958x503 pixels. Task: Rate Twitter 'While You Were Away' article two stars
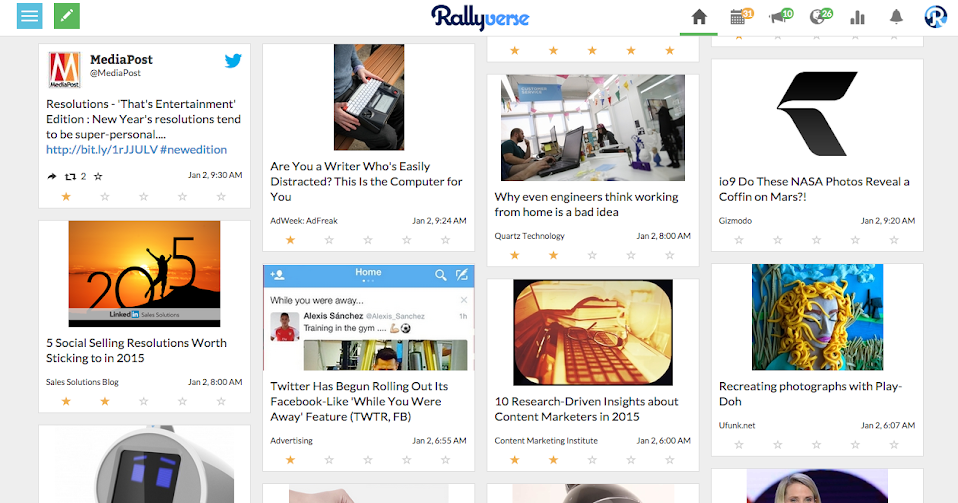tap(329, 460)
